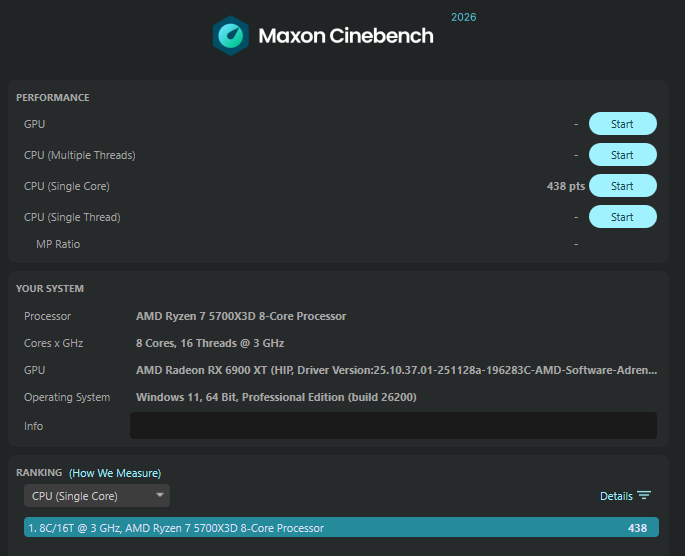685x556 pixels.
Task: Click the Operating System label
Action: [67, 397]
